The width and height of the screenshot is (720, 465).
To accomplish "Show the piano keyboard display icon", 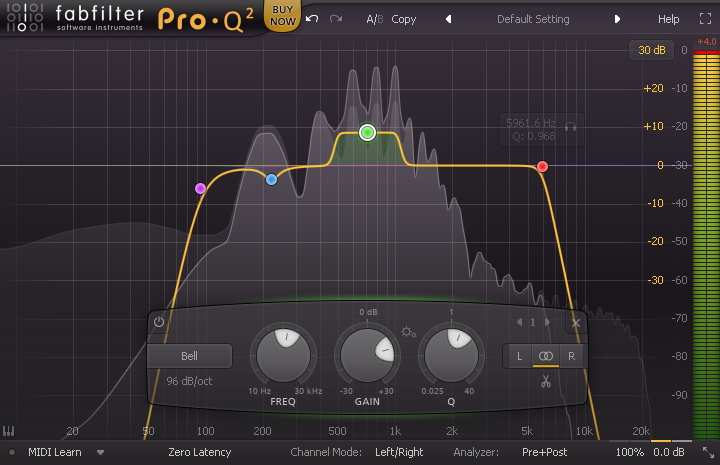I will 9,431.
